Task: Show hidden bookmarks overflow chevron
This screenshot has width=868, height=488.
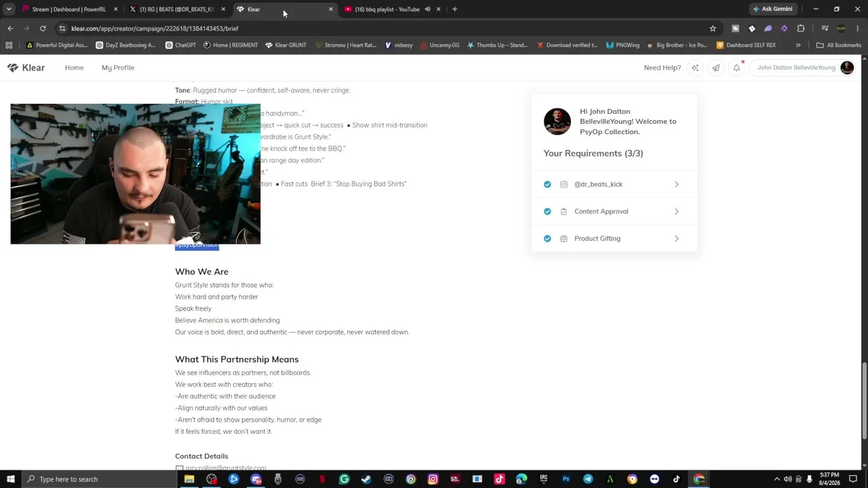Action: pos(798,45)
